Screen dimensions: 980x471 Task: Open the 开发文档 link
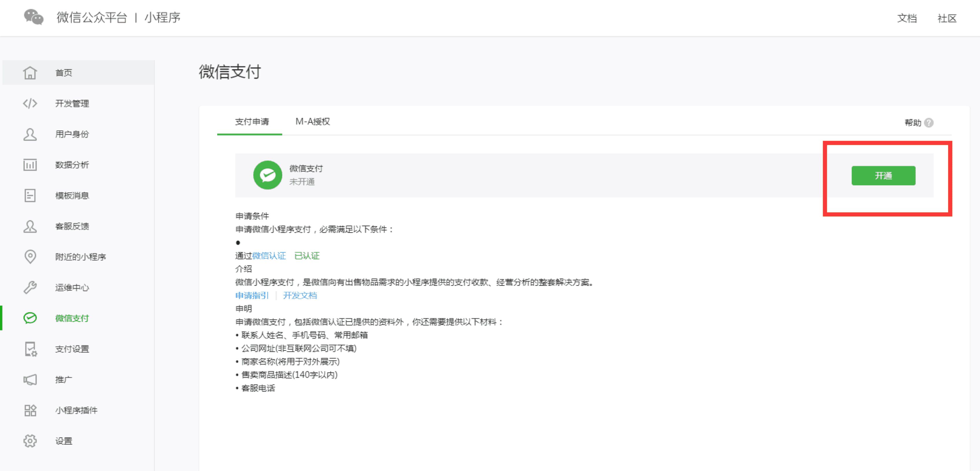pos(300,295)
